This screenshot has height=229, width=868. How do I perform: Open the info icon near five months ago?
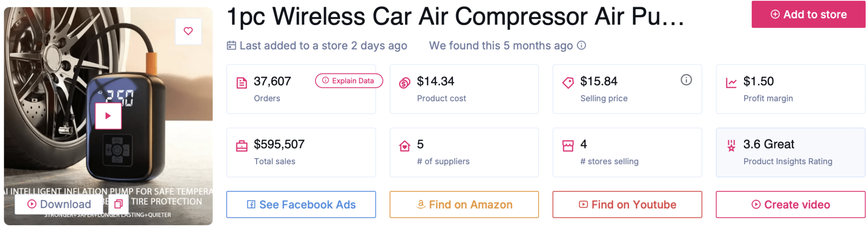[x=581, y=45]
